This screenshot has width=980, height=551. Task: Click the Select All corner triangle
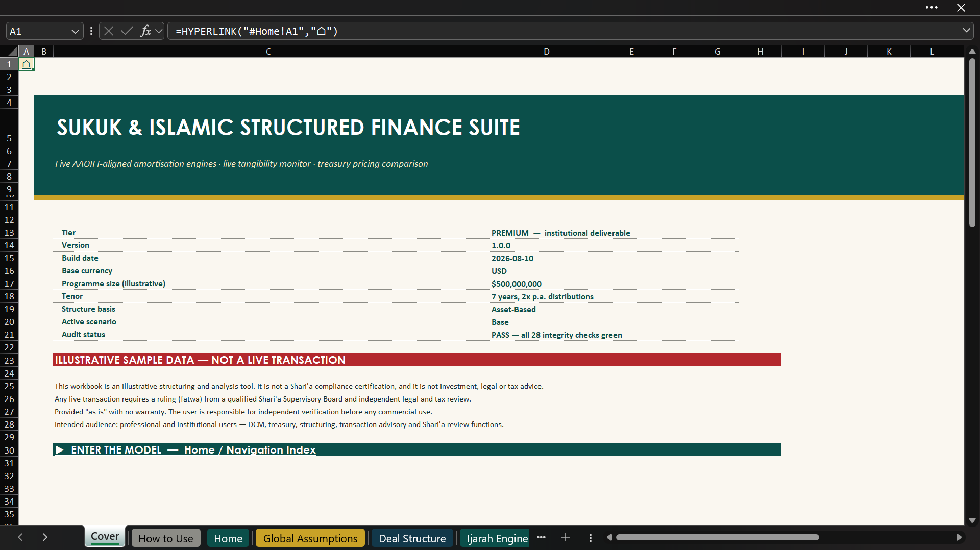pyautogui.click(x=12, y=52)
